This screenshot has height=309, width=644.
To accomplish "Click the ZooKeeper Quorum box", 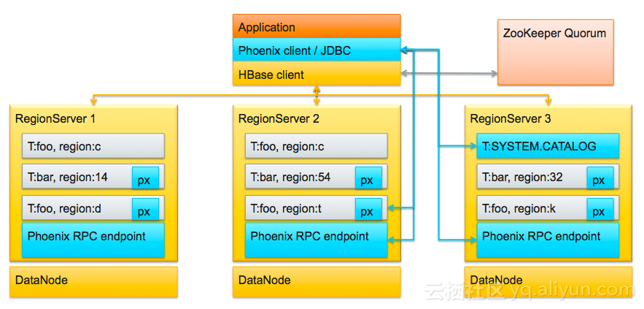I will 555,53.
